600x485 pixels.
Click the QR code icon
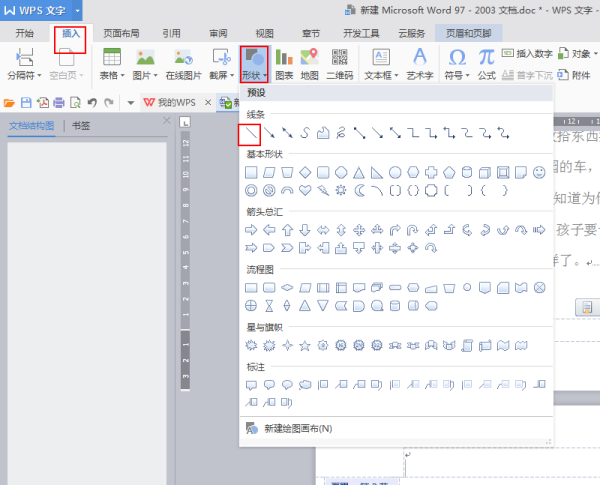(339, 64)
